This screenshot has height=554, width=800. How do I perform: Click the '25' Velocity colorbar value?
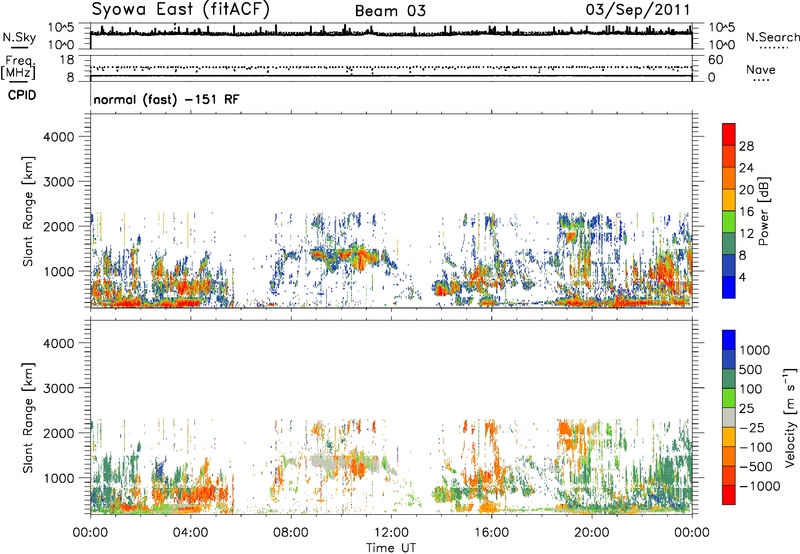(x=746, y=408)
